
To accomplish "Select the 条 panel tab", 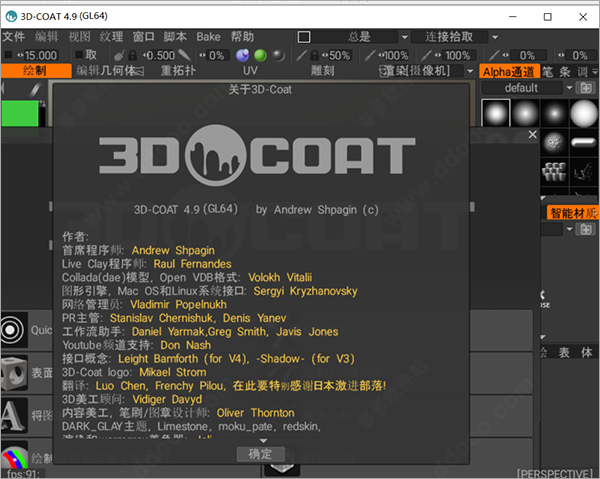I will pyautogui.click(x=565, y=72).
